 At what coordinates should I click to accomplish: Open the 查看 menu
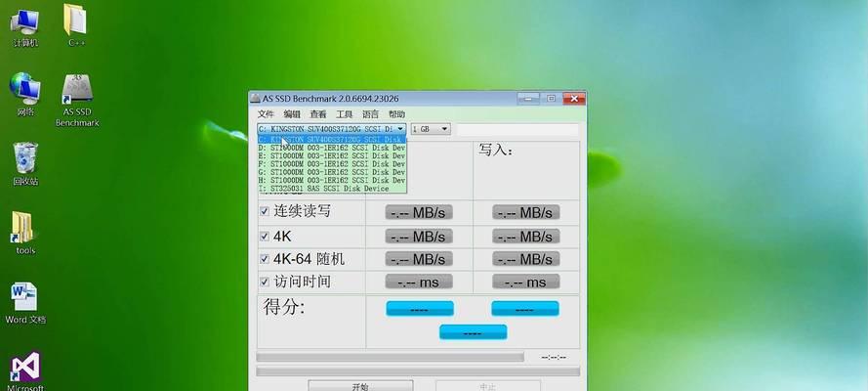coord(317,114)
